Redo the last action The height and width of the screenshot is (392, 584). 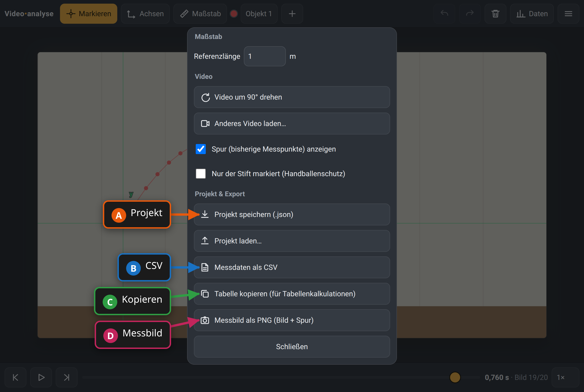tap(470, 14)
